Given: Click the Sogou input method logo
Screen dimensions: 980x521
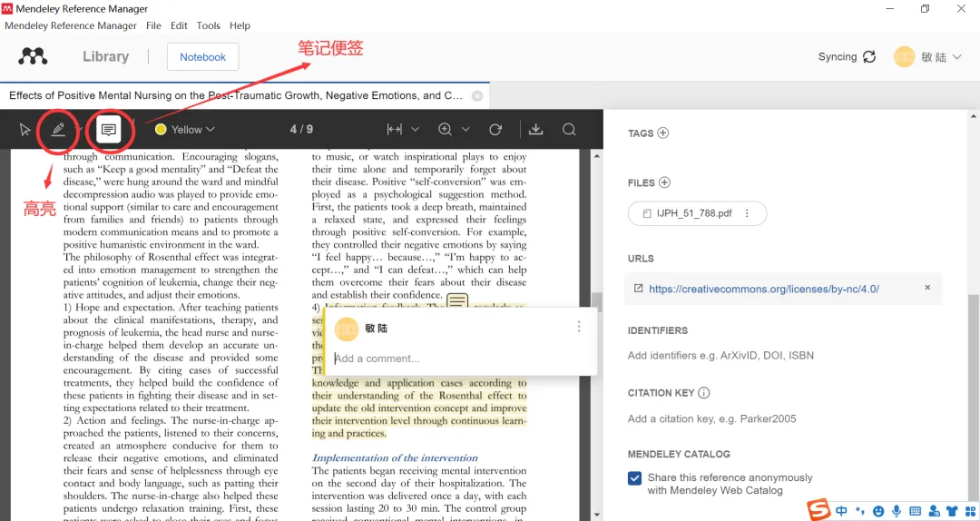Looking at the screenshot, I should click(818, 510).
